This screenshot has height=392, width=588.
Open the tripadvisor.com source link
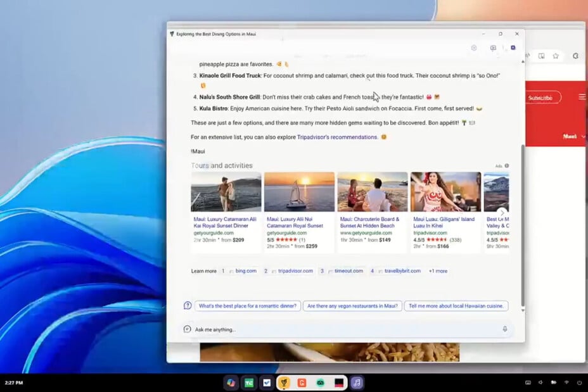[295, 271]
